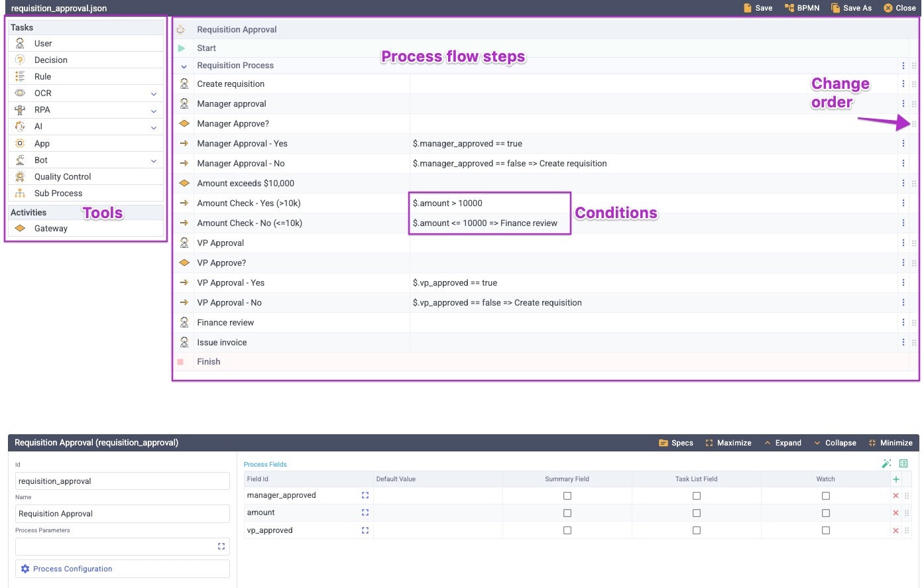This screenshot has height=588, width=924.
Task: Select the Decision tool in Tasks panel
Action: pyautogui.click(x=50, y=60)
